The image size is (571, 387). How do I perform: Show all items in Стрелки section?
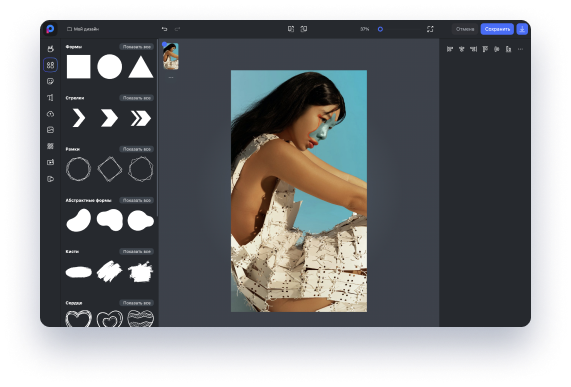point(137,98)
